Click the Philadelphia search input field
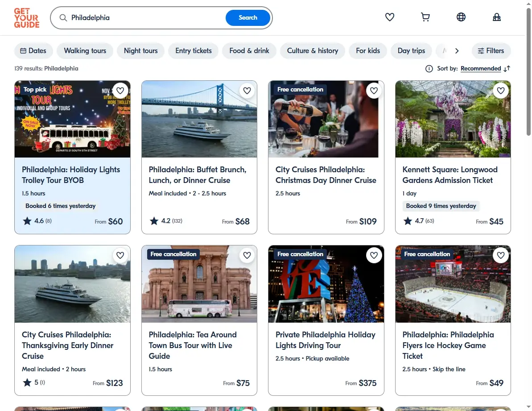 click(x=146, y=18)
